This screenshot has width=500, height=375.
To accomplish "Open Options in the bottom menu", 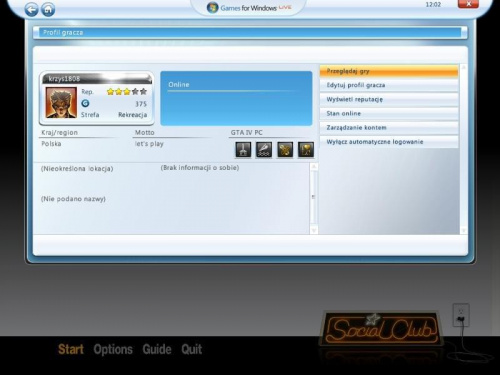I will tap(113, 349).
